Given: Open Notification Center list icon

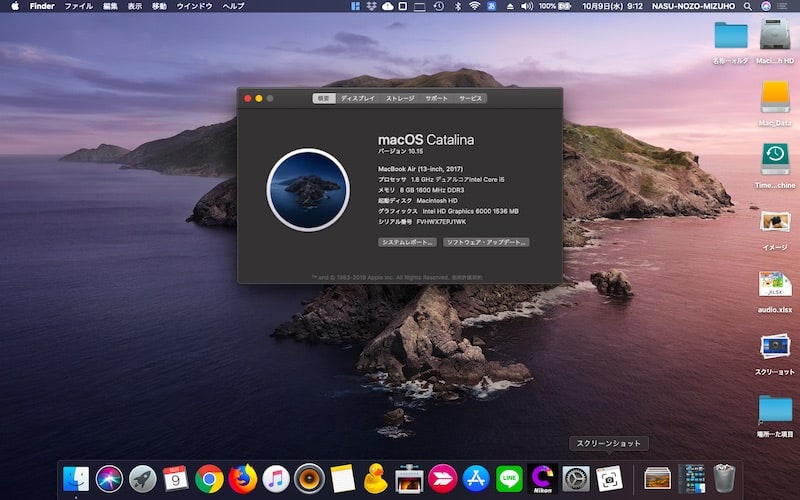Looking at the screenshot, I should [x=783, y=6].
